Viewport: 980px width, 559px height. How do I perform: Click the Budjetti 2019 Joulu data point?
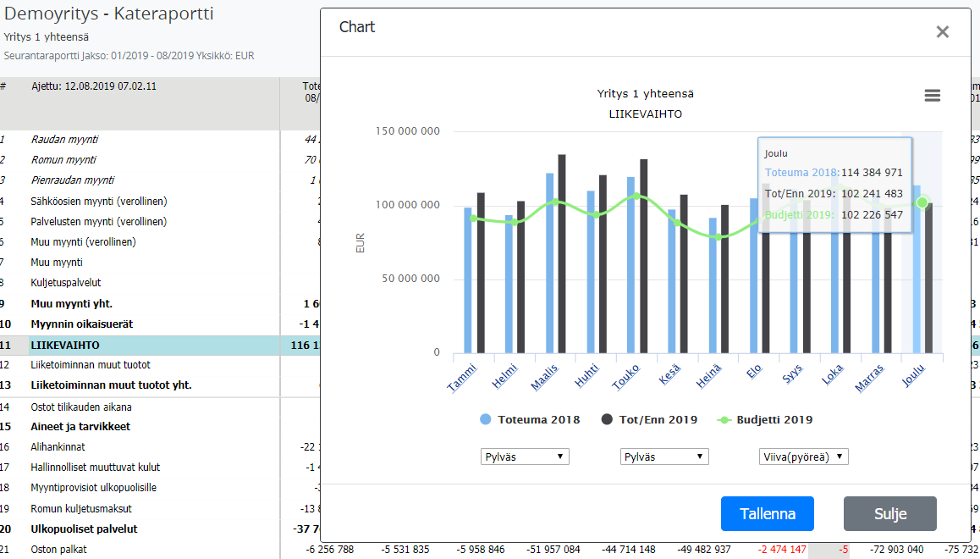(922, 202)
